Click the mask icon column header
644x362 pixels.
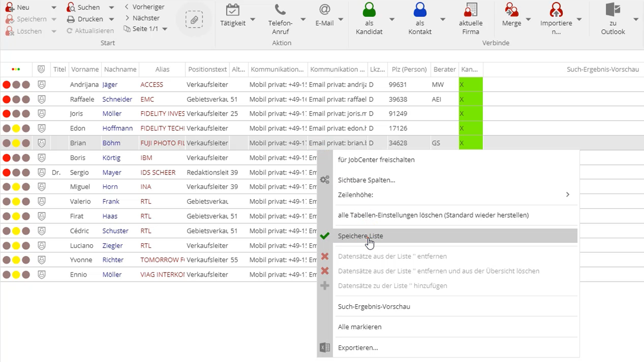pyautogui.click(x=42, y=69)
